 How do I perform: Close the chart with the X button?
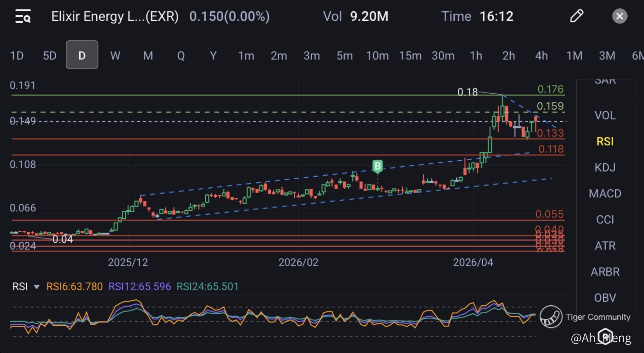pyautogui.click(x=619, y=16)
